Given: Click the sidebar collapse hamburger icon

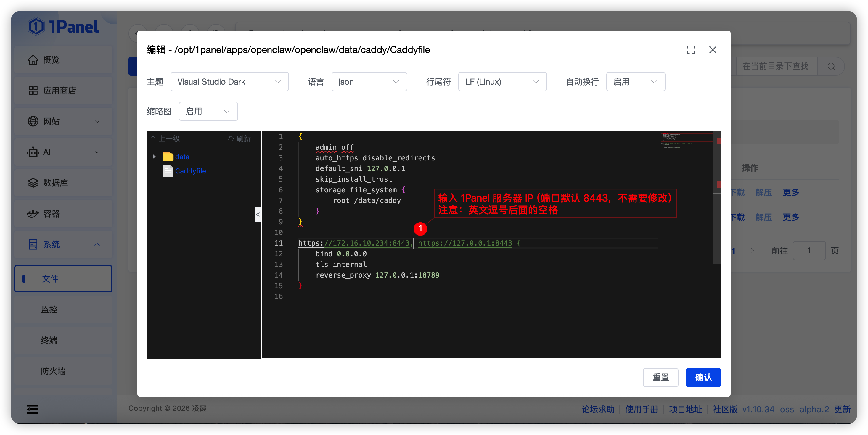Looking at the screenshot, I should pyautogui.click(x=32, y=409).
